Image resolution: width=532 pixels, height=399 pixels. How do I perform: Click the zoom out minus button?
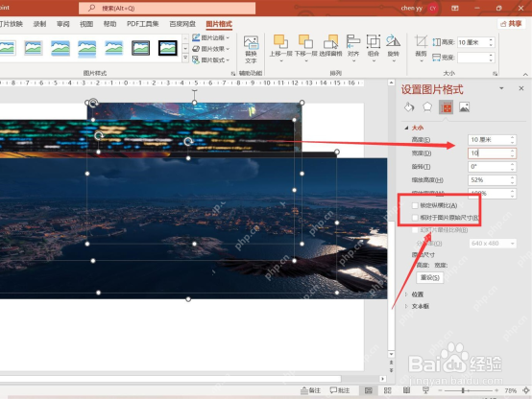pyautogui.click(x=440, y=390)
